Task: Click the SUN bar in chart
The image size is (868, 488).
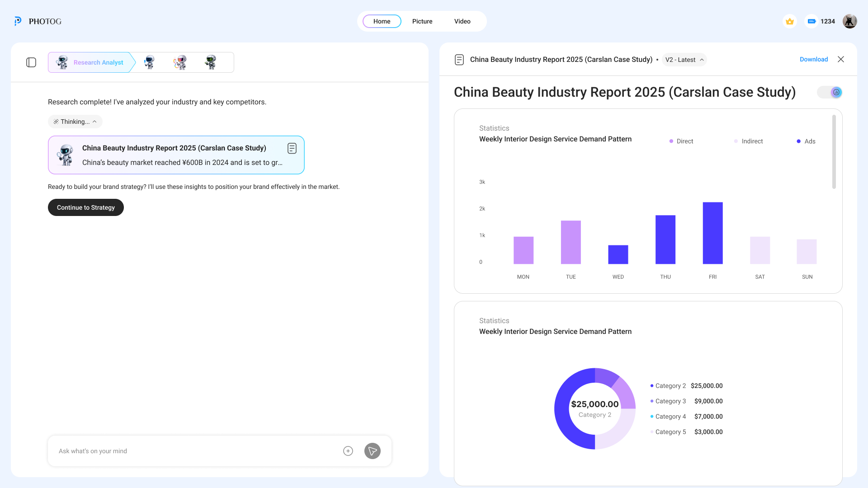Action: (807, 252)
